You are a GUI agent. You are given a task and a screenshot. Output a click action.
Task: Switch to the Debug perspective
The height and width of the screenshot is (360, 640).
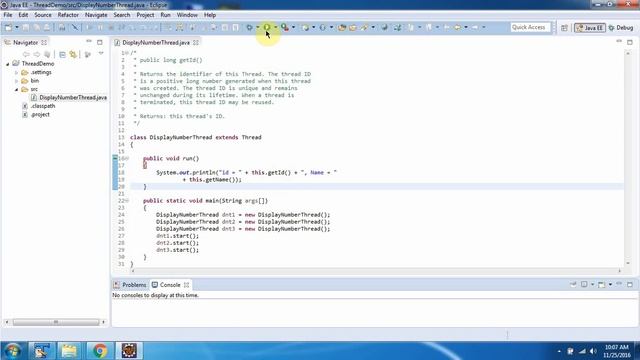[x=621, y=28]
